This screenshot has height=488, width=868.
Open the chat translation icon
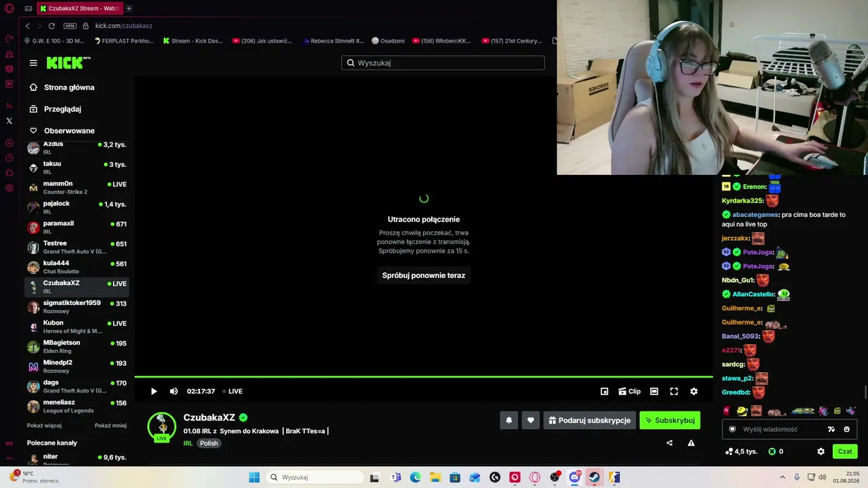[831, 429]
